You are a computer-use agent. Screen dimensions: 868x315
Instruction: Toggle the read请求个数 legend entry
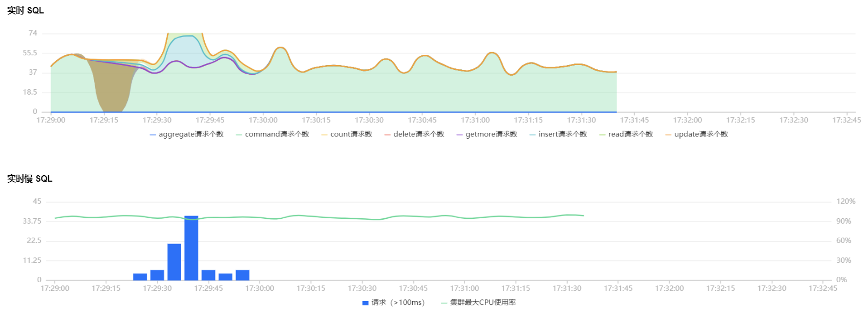coord(626,134)
